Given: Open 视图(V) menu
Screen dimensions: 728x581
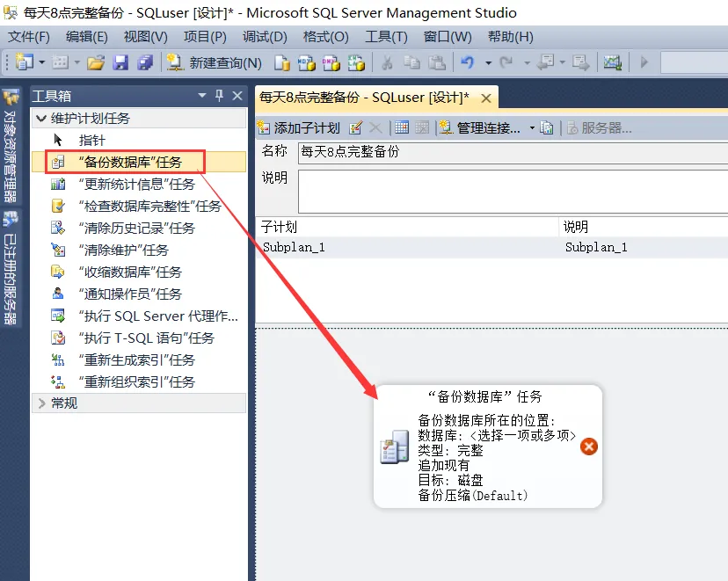Looking at the screenshot, I should coord(145,37).
